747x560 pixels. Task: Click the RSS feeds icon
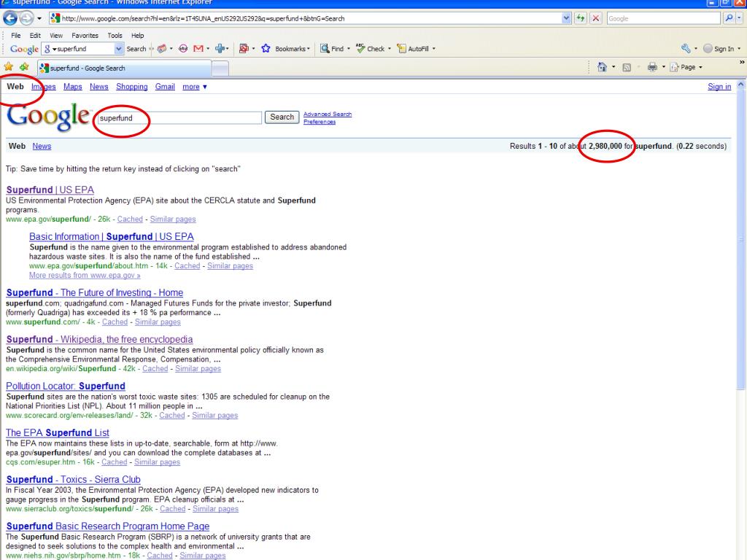coord(627,67)
